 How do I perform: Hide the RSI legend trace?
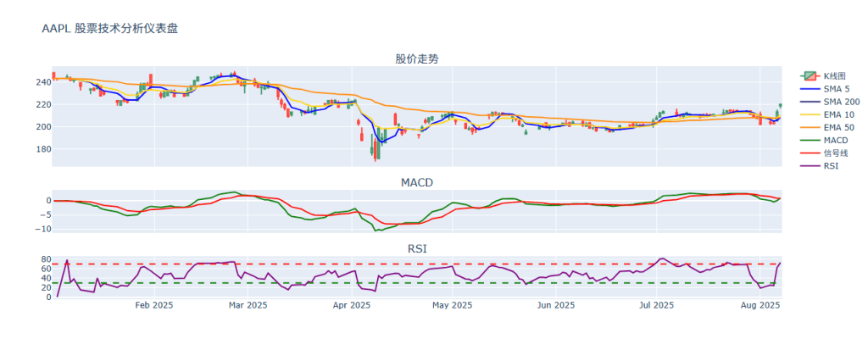coord(820,166)
